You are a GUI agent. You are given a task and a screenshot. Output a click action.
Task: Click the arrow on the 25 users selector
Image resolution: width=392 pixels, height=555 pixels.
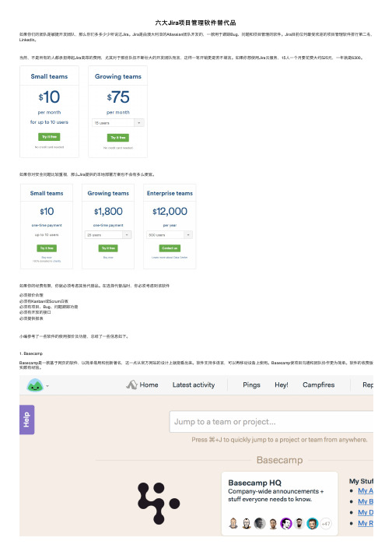pos(128,234)
